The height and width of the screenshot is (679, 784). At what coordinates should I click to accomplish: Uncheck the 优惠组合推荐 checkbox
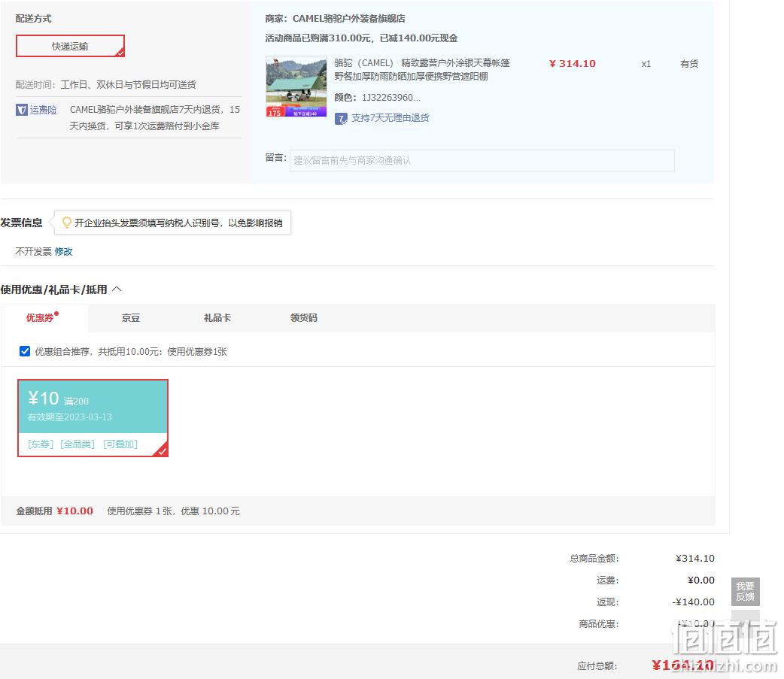coord(25,351)
